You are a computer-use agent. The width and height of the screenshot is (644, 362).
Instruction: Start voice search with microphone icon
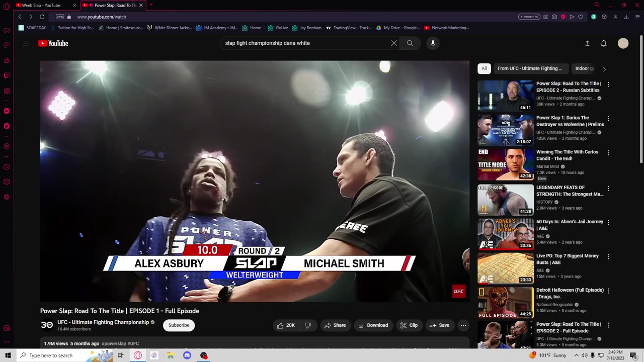point(433,43)
